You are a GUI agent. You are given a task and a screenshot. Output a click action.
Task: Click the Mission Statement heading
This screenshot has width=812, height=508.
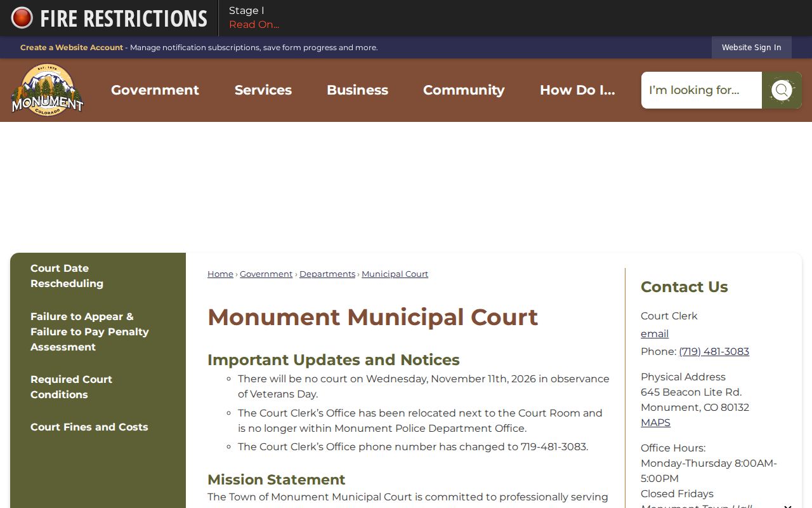coord(277,479)
